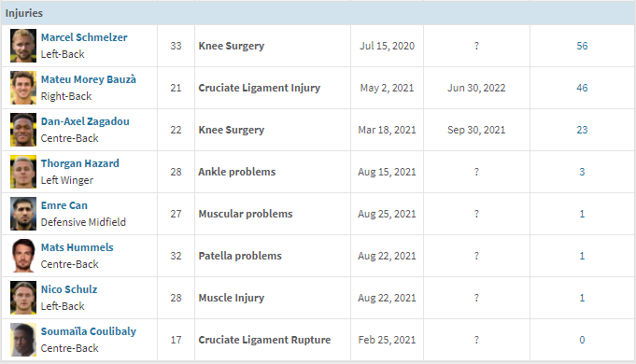Click Mateu Morey Bauzà's portrait photo

(x=23, y=88)
